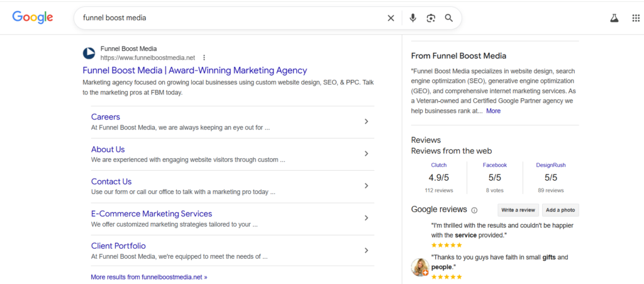Start voice search with the microphone icon
Screen dimensions: 644x284
(x=413, y=18)
